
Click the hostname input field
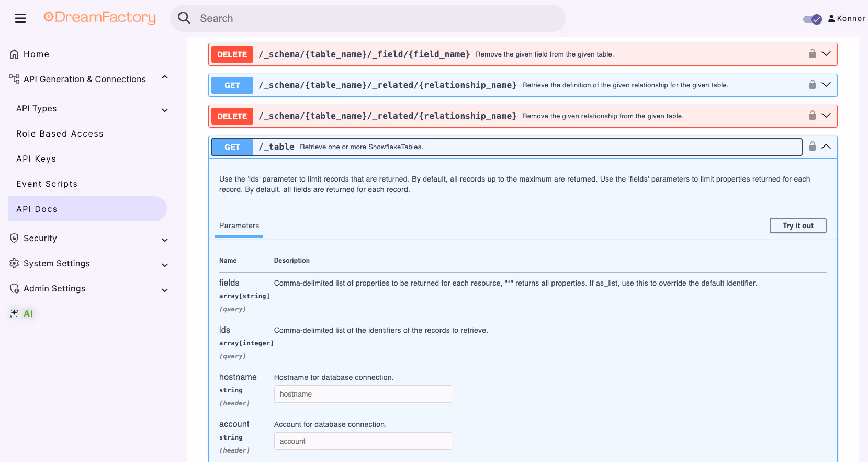pyautogui.click(x=363, y=394)
